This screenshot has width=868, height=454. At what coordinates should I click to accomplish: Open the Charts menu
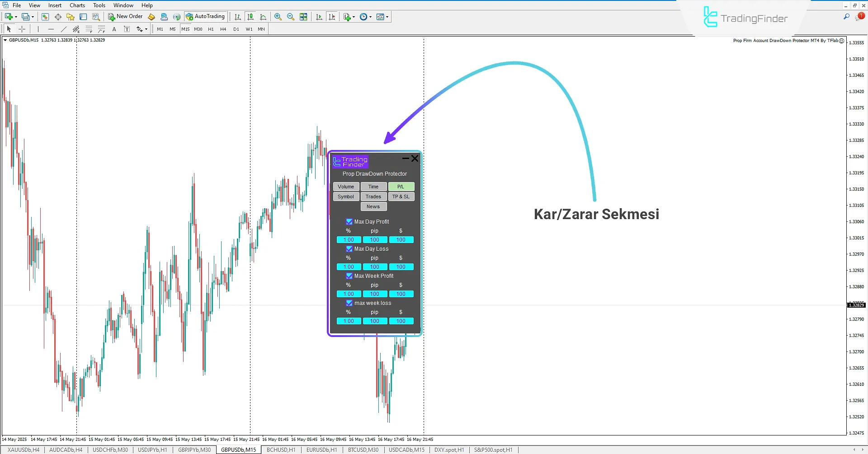click(77, 5)
